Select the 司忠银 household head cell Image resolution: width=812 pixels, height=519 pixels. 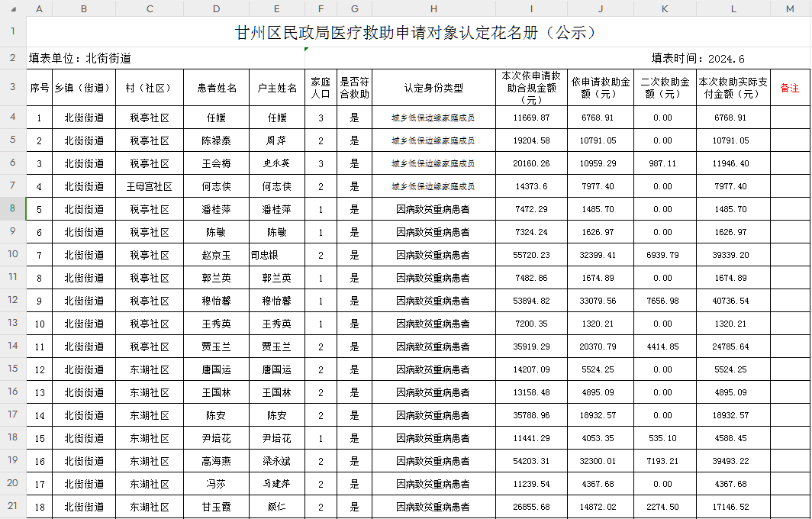265,255
